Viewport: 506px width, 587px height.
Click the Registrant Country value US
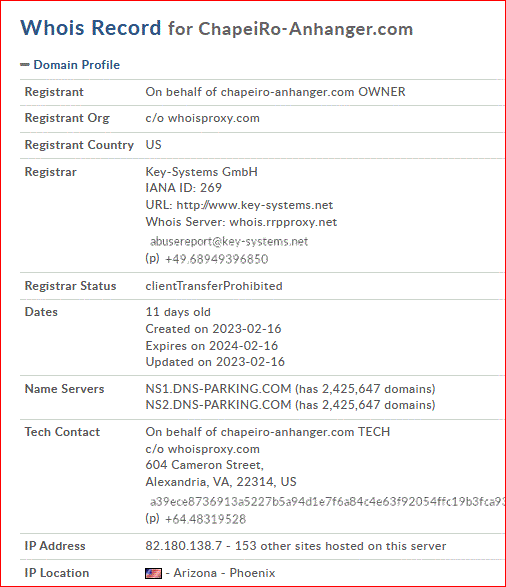(153, 145)
